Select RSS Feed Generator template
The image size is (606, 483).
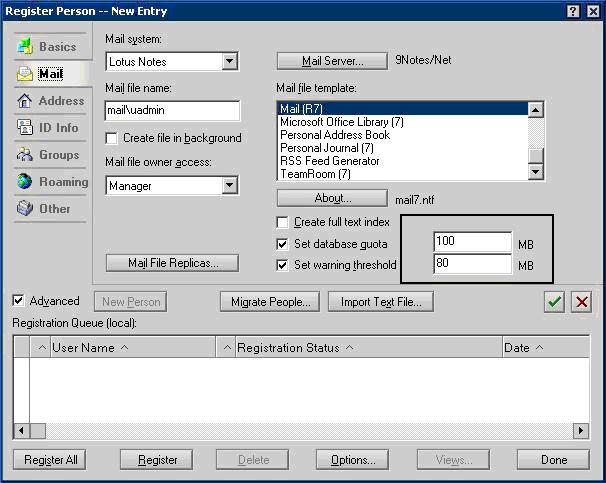[x=402, y=161]
